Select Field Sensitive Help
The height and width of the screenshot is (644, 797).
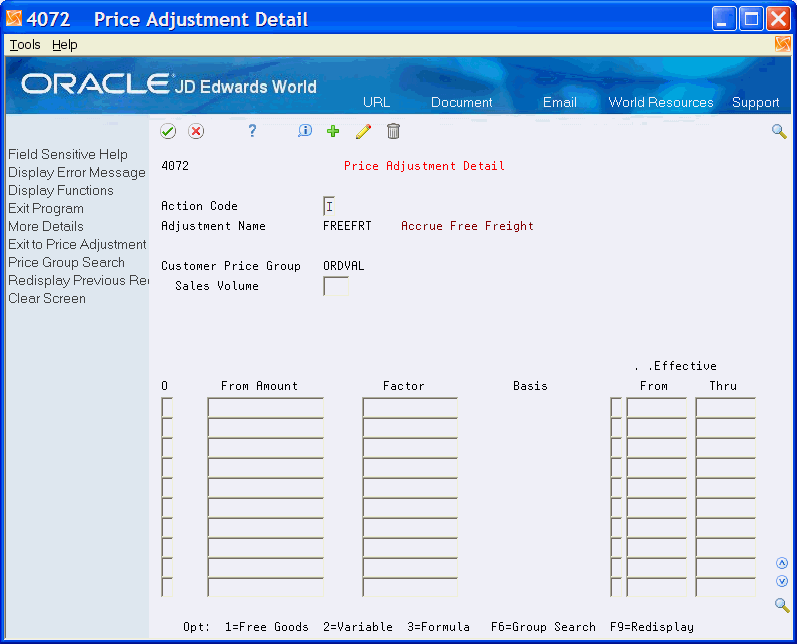(68, 155)
